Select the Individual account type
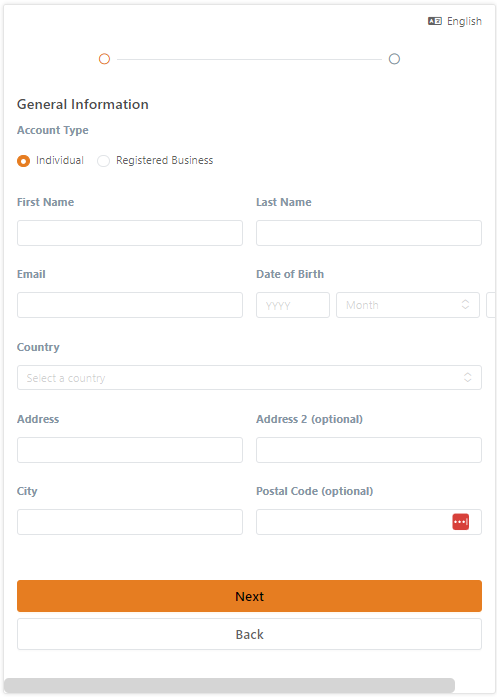 point(24,160)
